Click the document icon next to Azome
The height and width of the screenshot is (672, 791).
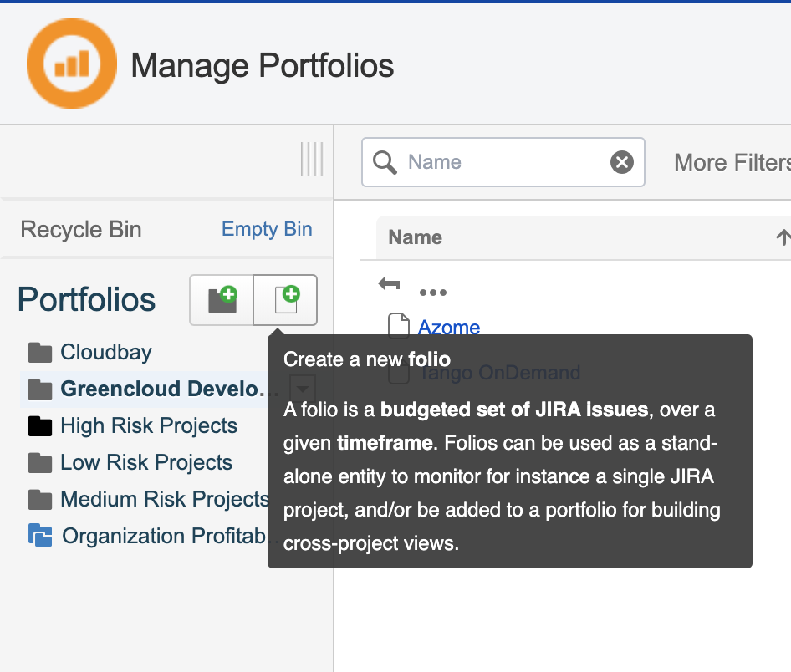click(x=398, y=326)
